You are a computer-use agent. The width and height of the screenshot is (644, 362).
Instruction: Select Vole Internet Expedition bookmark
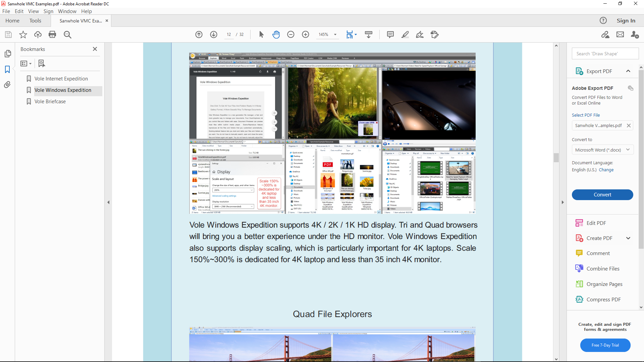[x=61, y=79]
